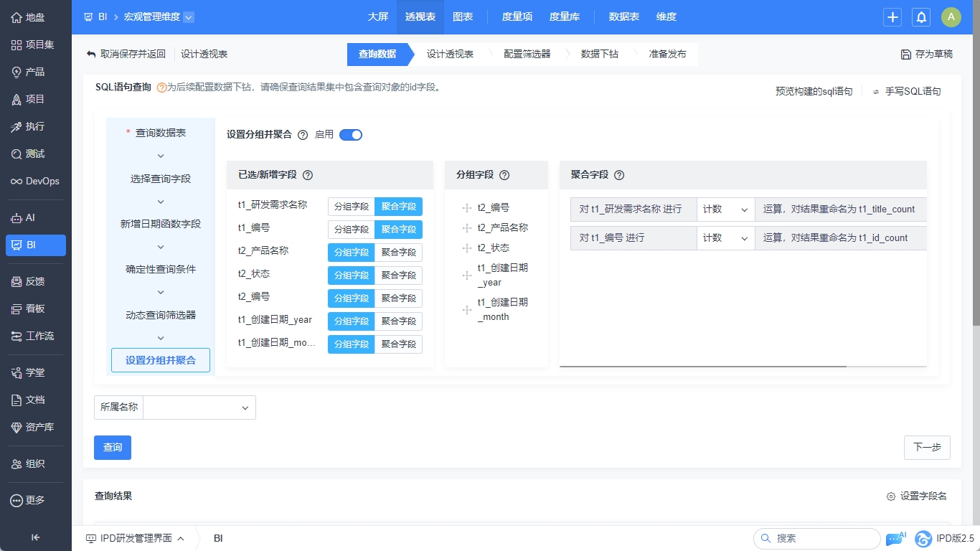Open the notification bell
Viewport: 980px width, 551px height.
pyautogui.click(x=921, y=17)
